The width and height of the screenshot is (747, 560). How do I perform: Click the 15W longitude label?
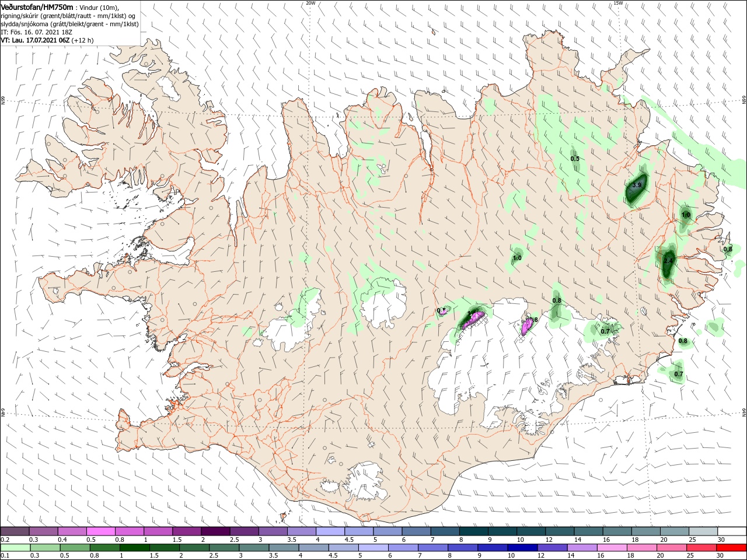[x=618, y=3]
